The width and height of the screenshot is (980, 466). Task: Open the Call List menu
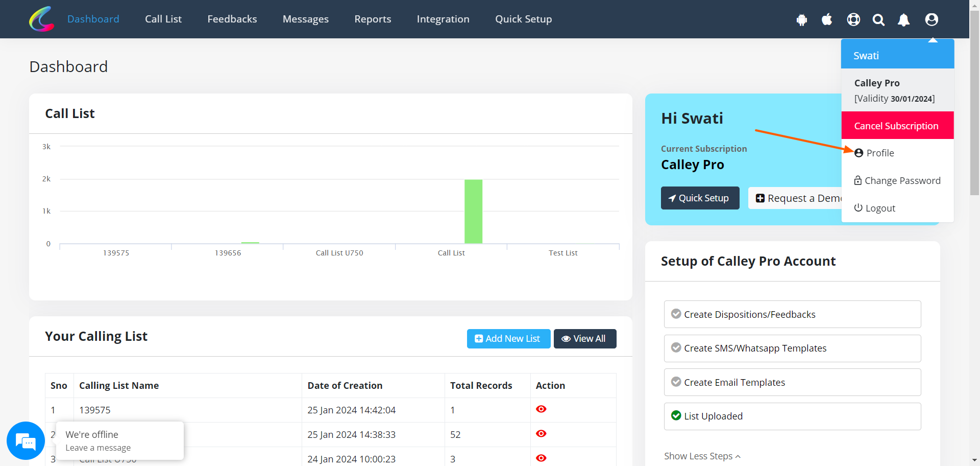(163, 19)
